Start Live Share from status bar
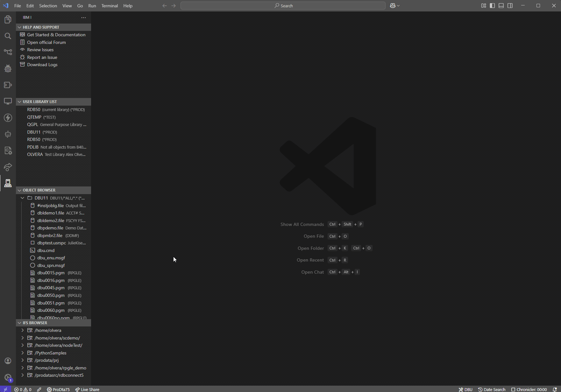 click(87, 389)
